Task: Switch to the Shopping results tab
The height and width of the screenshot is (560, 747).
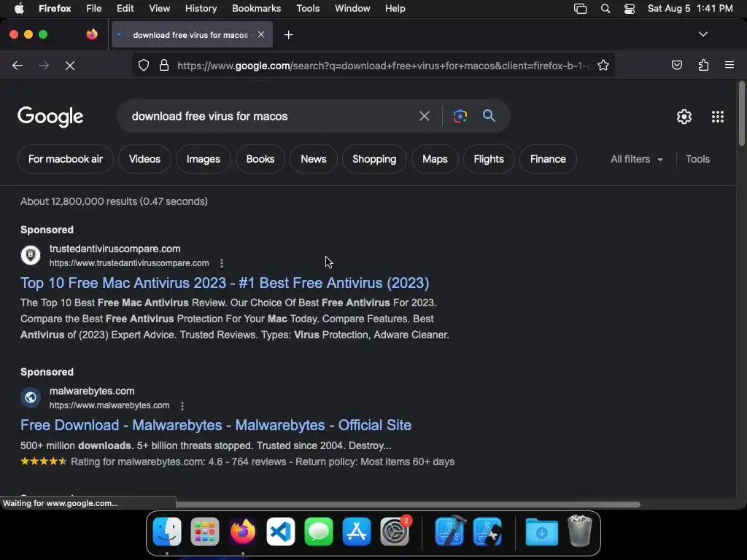Action: [x=374, y=159]
